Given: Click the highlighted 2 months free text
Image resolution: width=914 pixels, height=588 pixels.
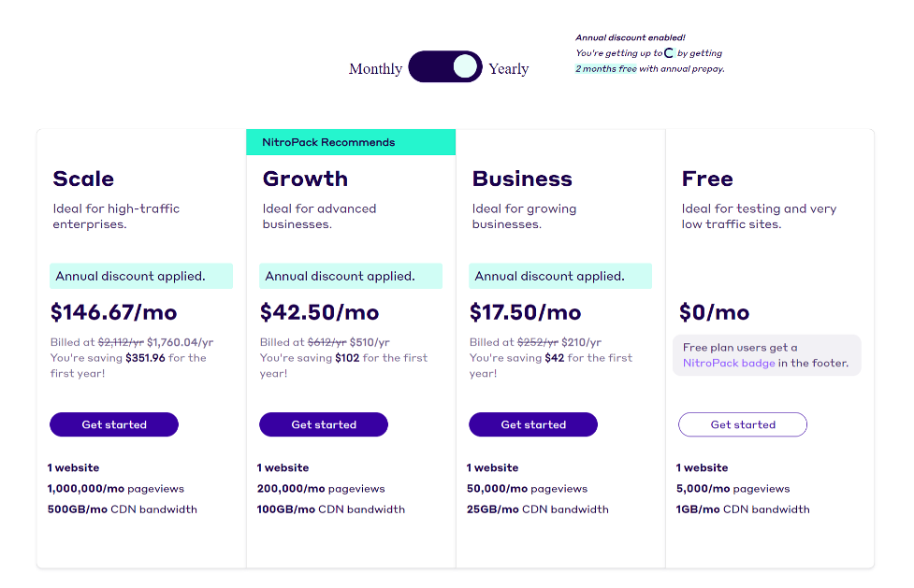Looking at the screenshot, I should click(605, 69).
